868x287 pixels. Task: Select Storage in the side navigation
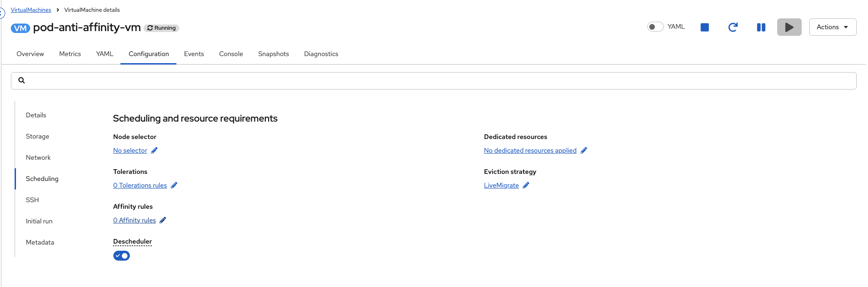pyautogui.click(x=38, y=136)
